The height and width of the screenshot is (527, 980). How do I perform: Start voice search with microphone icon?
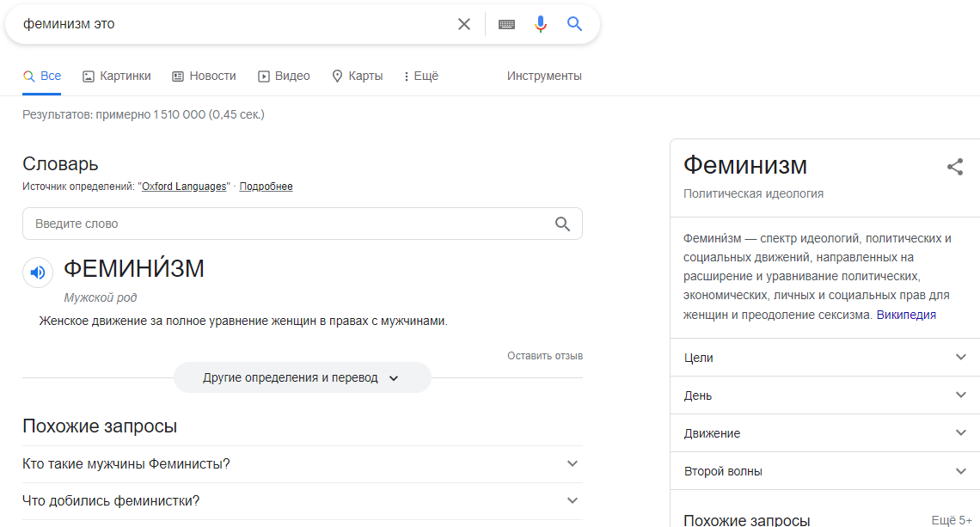(x=541, y=24)
